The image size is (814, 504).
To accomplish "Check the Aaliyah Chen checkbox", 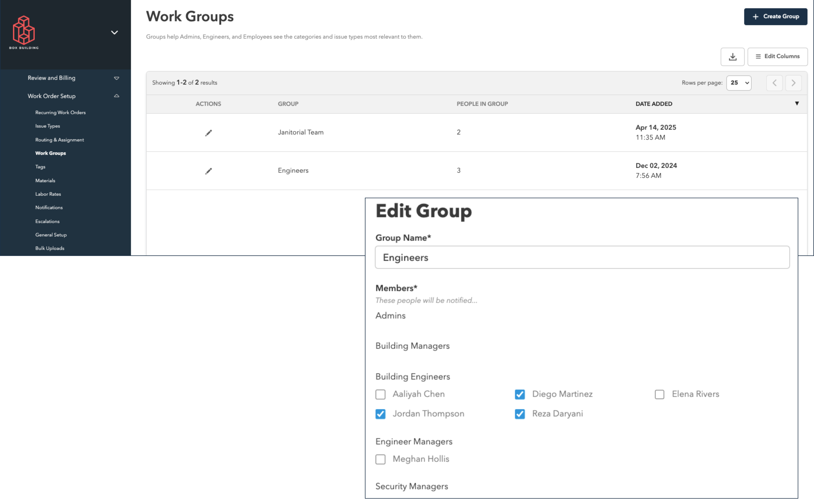I will coord(380,394).
